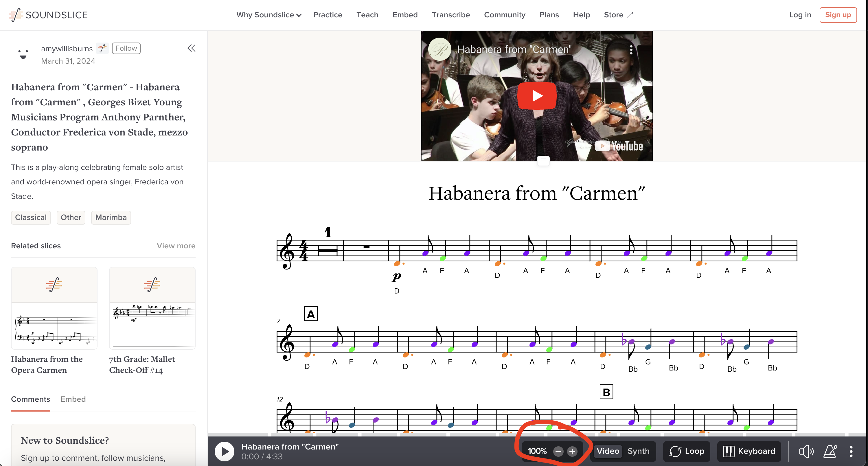This screenshot has width=868, height=466.
Task: Click View more related slices
Action: (x=176, y=246)
